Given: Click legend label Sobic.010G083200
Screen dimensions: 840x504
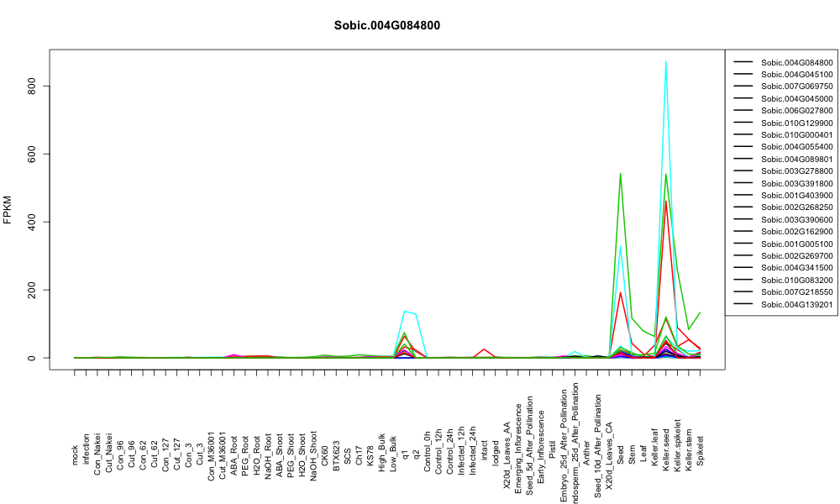Looking at the screenshot, I should (x=796, y=280).
